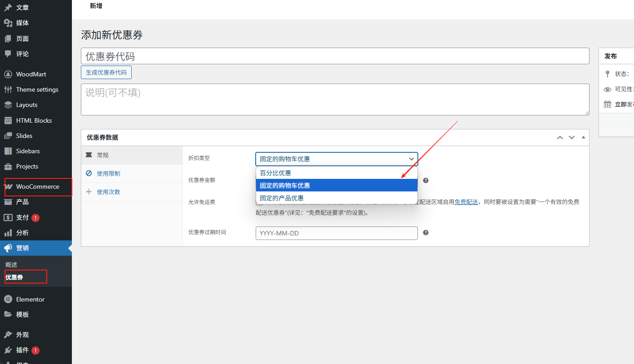Switch to the 使用限制 tab
634x364 pixels.
[108, 173]
